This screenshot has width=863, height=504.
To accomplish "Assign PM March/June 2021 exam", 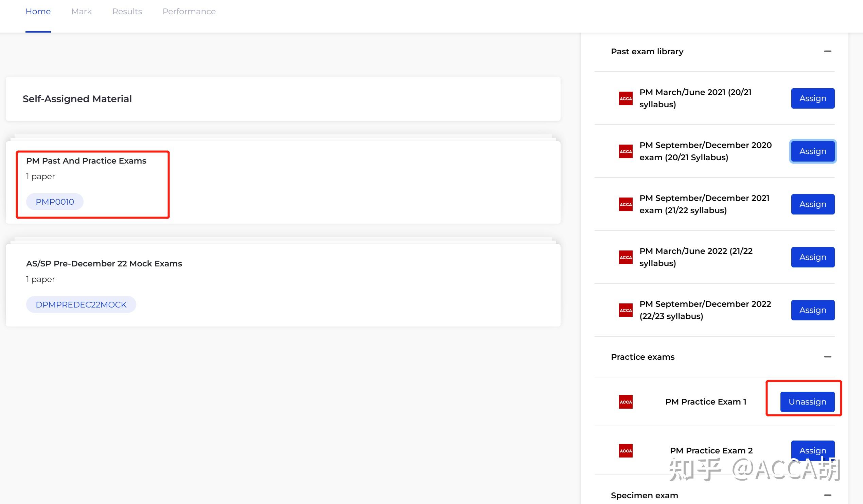I will [812, 98].
